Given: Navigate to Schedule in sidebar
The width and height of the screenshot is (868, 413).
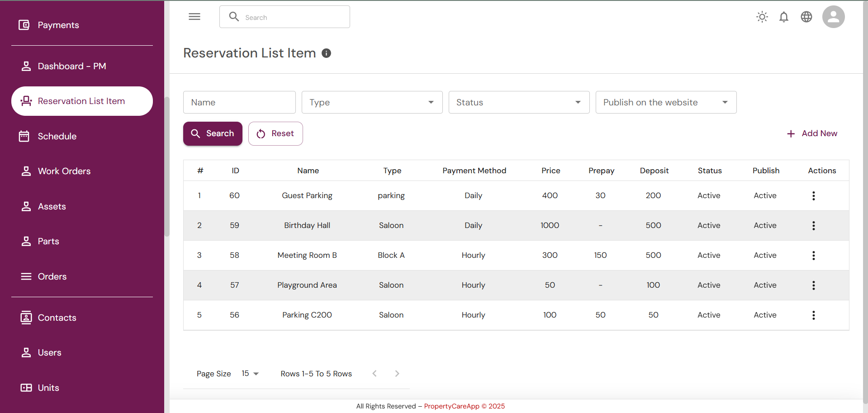Looking at the screenshot, I should click(x=57, y=136).
